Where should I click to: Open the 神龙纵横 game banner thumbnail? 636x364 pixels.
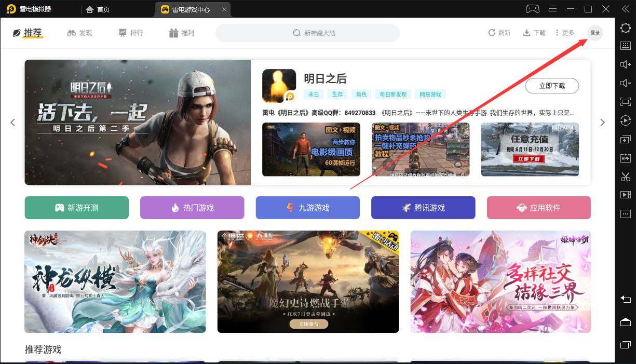115,281
